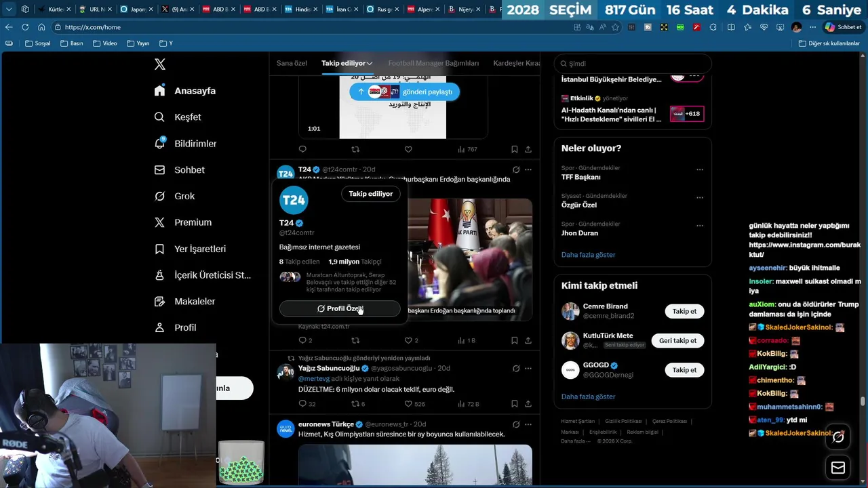
Task: Expand Takip ediliyor tab dropdown chevron
Action: click(x=370, y=64)
